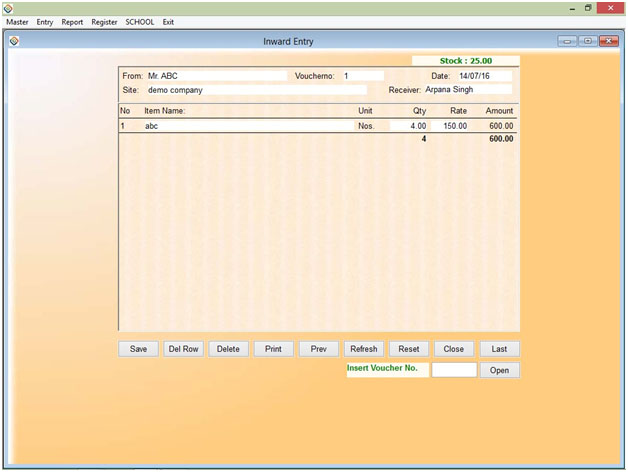Viewport: 628px width, 472px height.
Task: Click the Insert Voucher No. input box
Action: 454,370
